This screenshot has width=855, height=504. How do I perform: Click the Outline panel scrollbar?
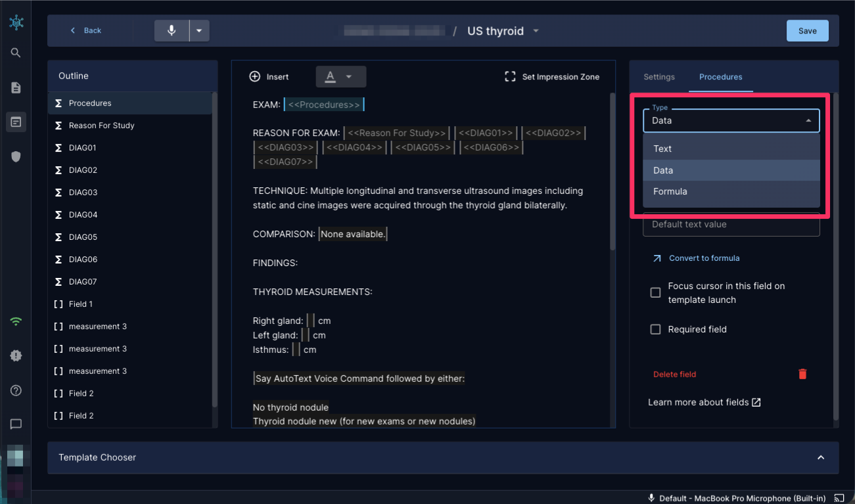pyautogui.click(x=214, y=250)
